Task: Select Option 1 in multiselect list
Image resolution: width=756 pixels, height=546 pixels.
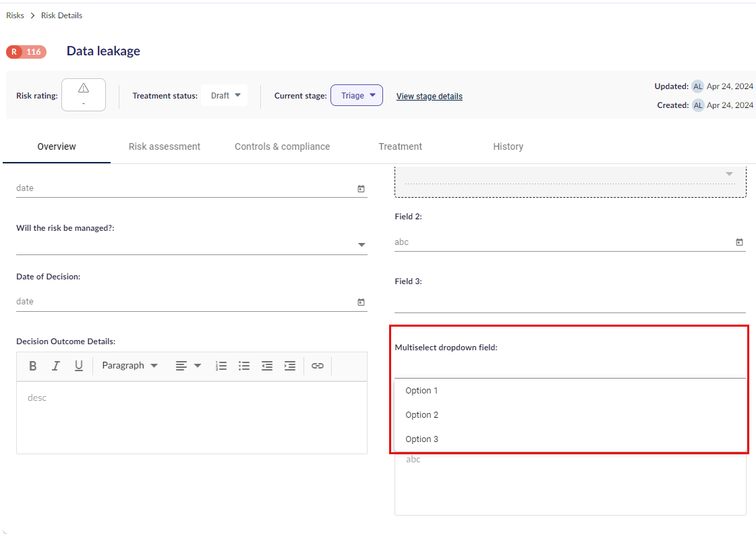Action: click(571, 391)
